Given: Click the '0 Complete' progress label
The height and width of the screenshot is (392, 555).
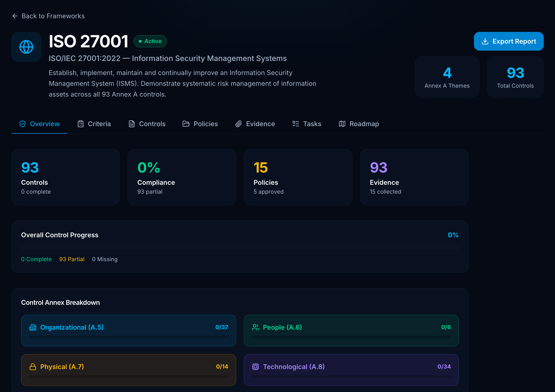Looking at the screenshot, I should [37, 259].
